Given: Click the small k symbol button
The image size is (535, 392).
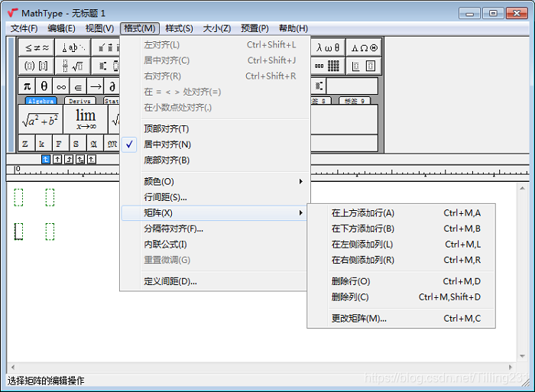Looking at the screenshot, I should click(x=44, y=144).
